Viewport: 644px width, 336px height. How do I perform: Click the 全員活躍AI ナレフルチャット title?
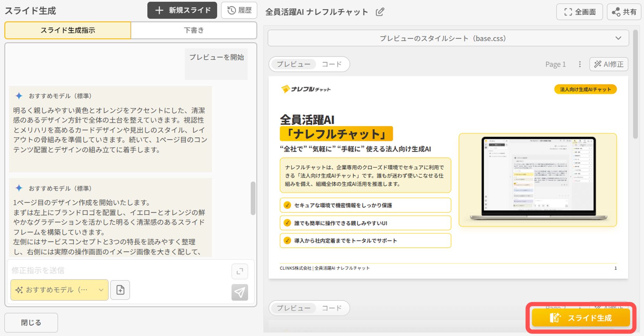(x=317, y=12)
